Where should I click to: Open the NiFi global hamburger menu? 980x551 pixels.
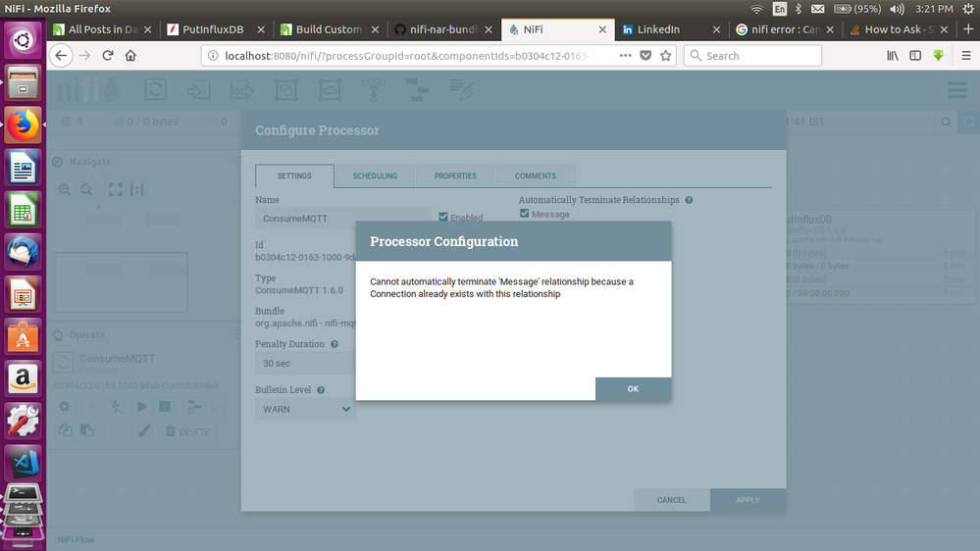pos(956,90)
